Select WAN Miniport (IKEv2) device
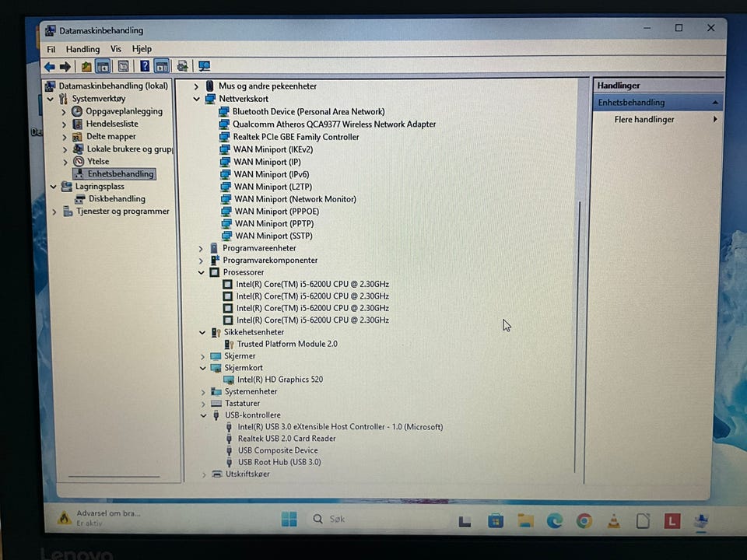The width and height of the screenshot is (747, 560). tap(273, 149)
